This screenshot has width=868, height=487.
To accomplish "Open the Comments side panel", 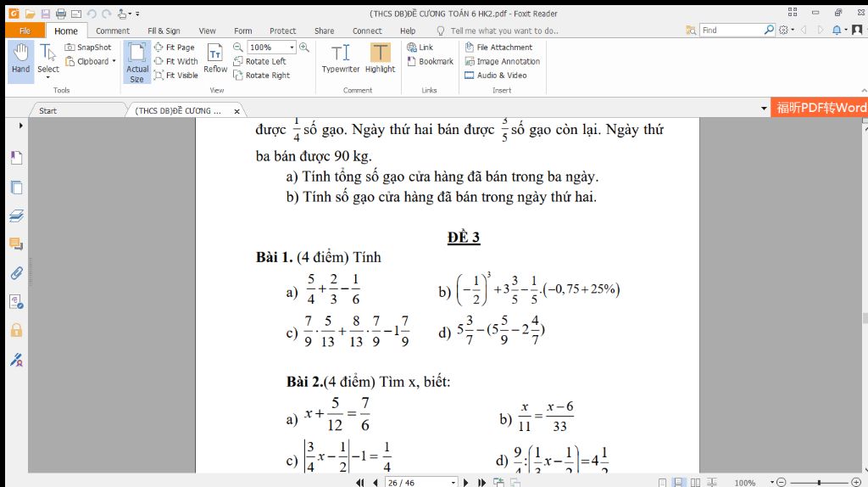I will coord(17,243).
